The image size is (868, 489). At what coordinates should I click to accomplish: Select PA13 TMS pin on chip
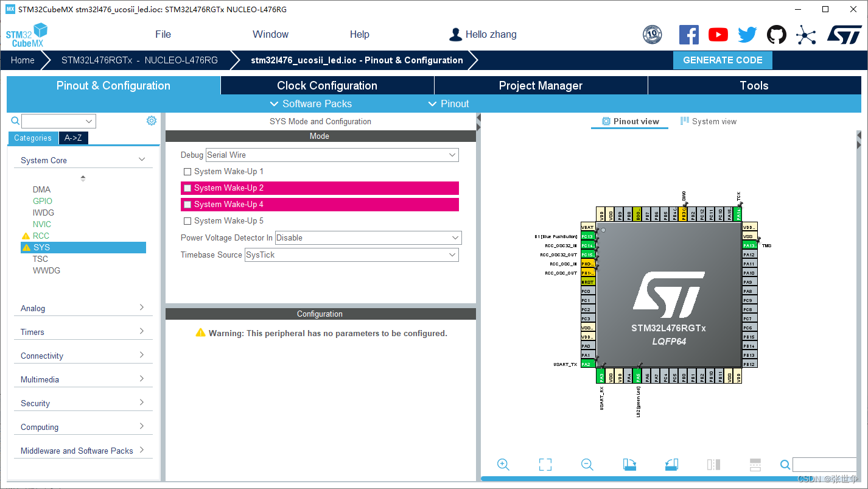(749, 245)
